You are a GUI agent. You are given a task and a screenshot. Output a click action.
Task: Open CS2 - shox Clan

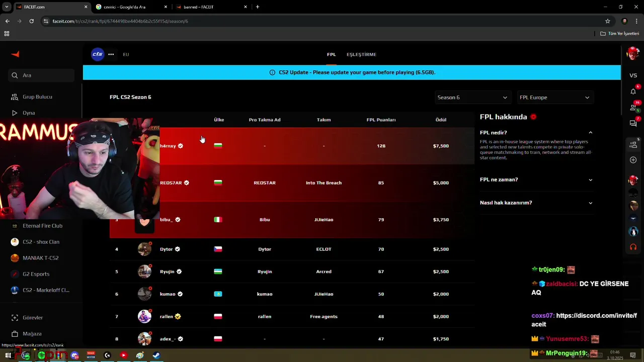tap(41, 242)
